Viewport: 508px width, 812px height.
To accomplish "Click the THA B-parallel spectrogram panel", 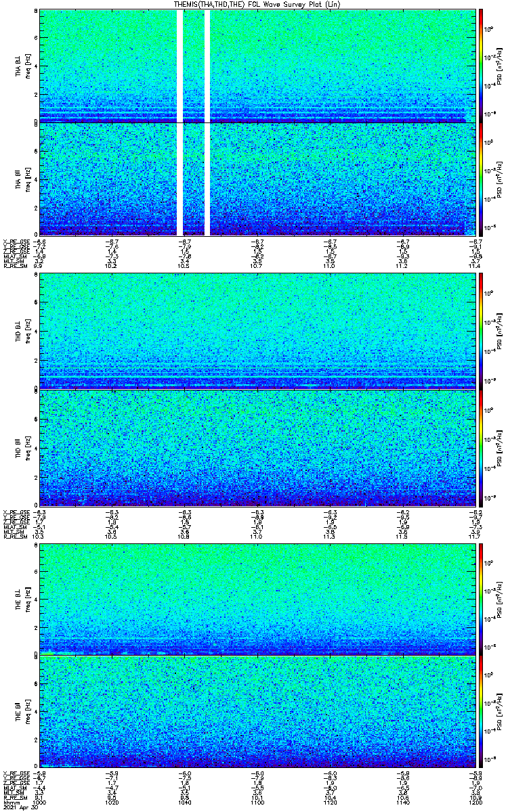I will (257, 179).
